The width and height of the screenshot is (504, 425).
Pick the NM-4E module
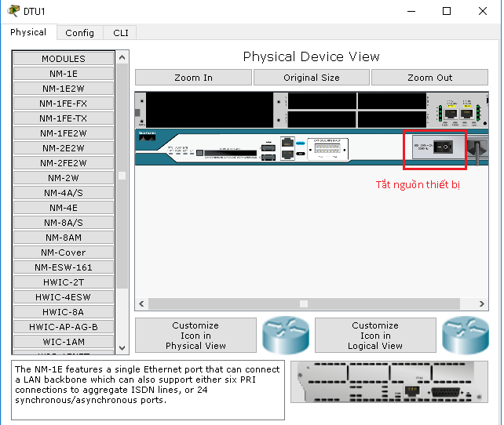pos(64,208)
